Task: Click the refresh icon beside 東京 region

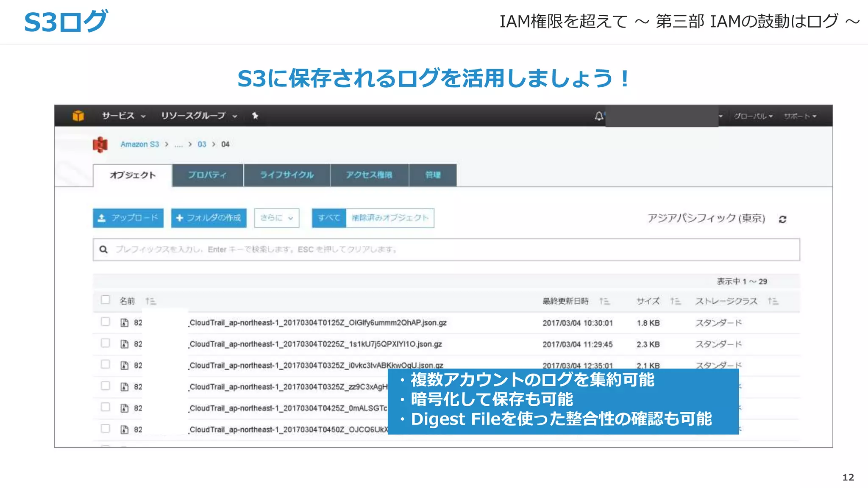Action: coord(782,219)
